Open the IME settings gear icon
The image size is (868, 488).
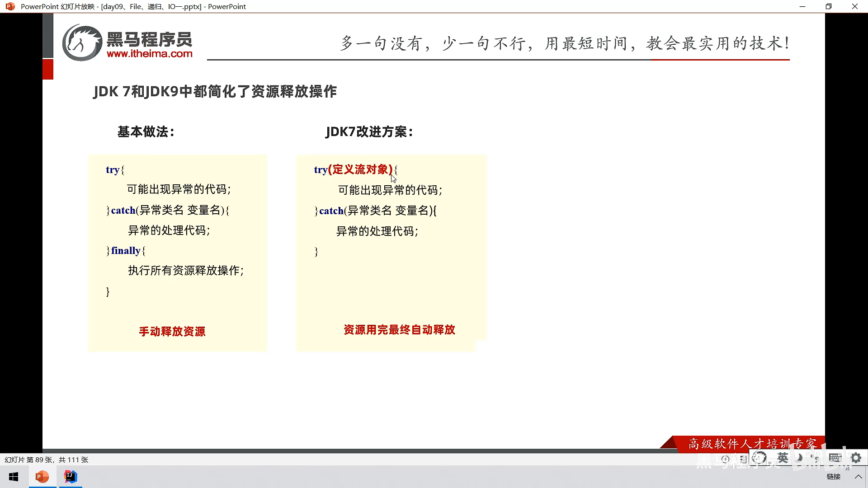tap(856, 458)
